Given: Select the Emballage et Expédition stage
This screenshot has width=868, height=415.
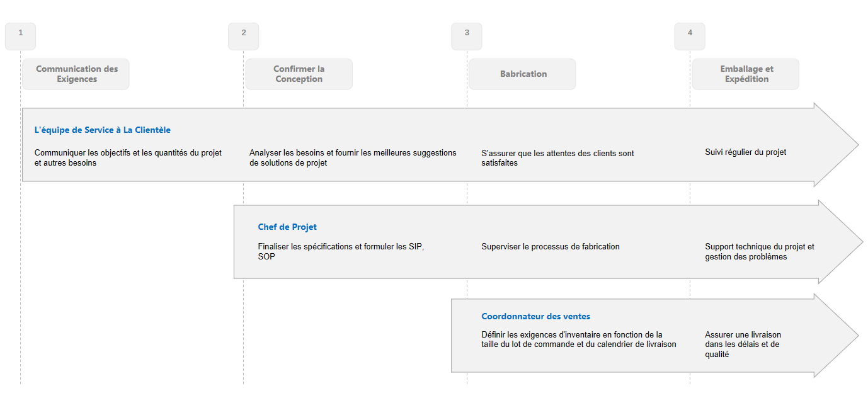Looking at the screenshot, I should (746, 74).
